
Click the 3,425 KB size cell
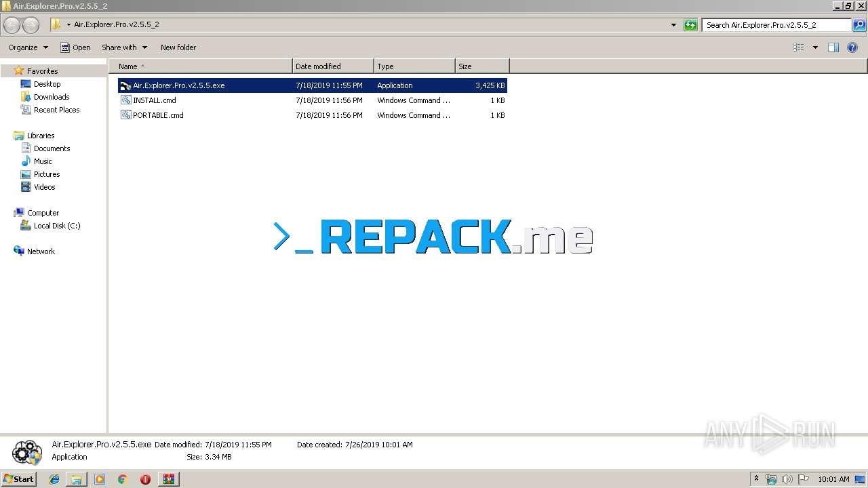pos(490,85)
